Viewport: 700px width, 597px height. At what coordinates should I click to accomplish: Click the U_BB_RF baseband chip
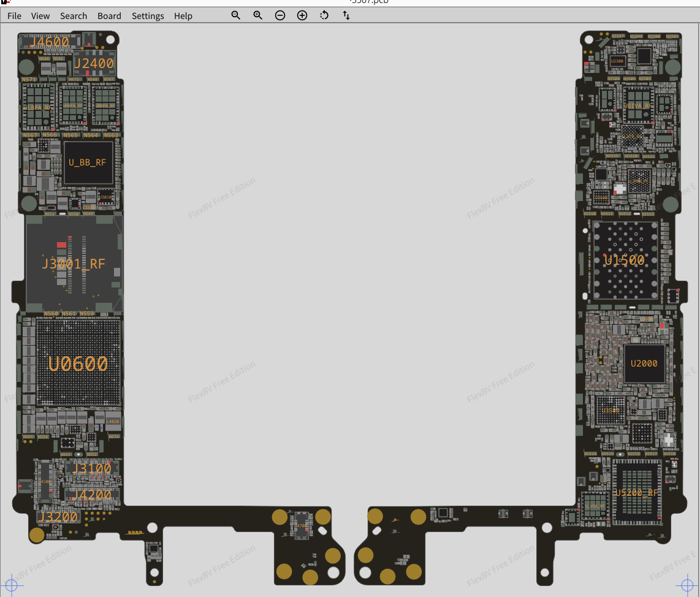coord(88,162)
